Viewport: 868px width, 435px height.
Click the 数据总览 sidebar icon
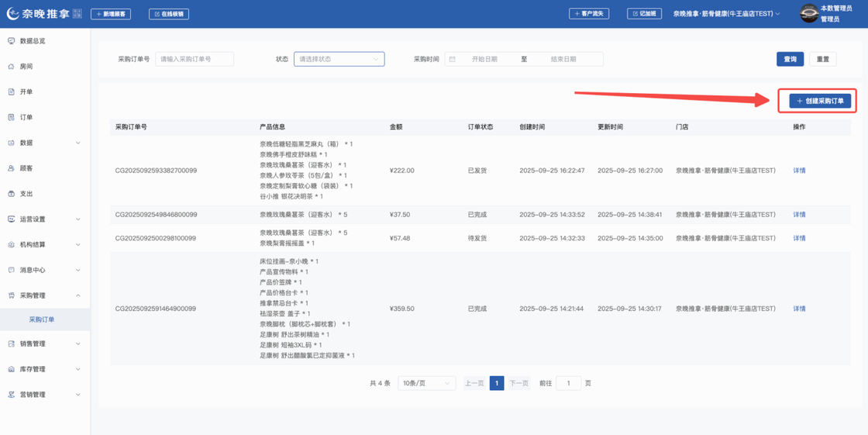(11, 40)
